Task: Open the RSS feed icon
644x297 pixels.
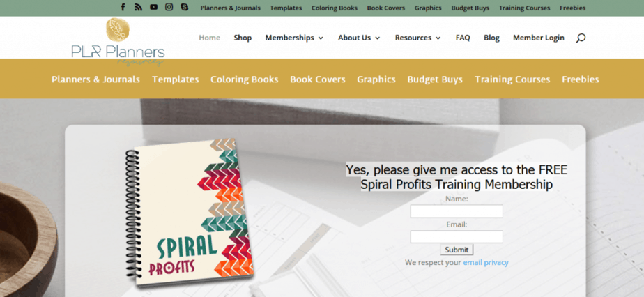Action: pyautogui.click(x=138, y=8)
